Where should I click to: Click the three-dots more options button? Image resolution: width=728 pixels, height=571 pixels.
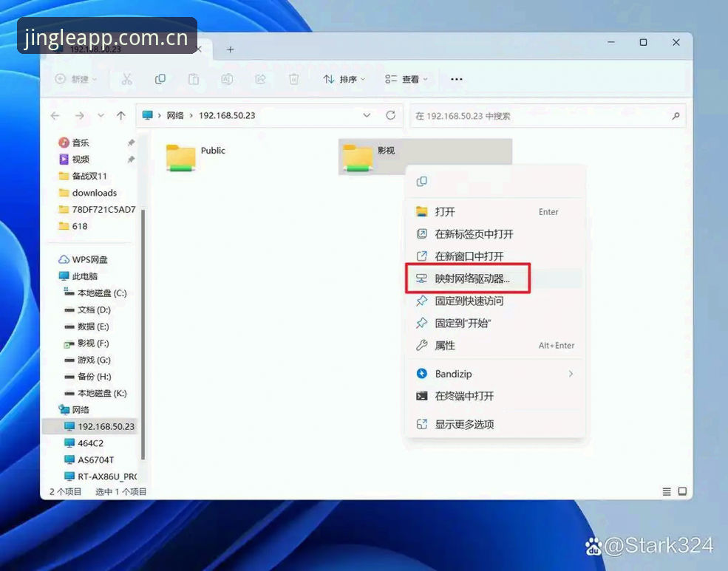(x=457, y=79)
